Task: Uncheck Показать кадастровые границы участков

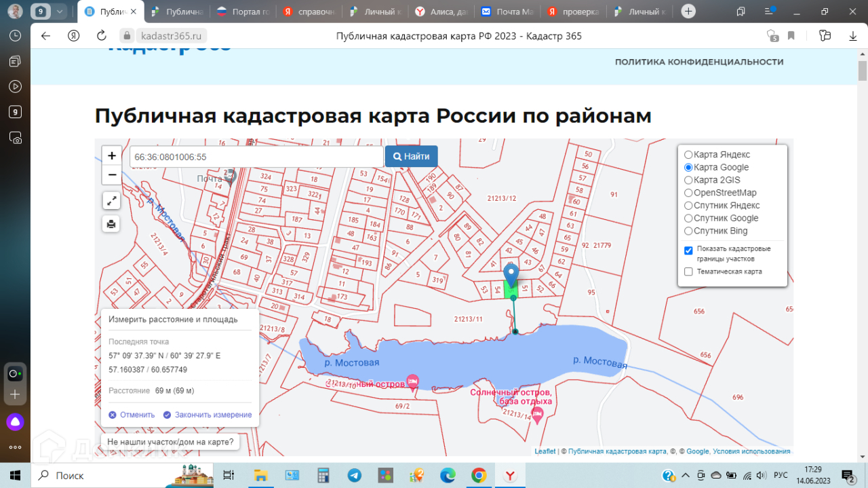Action: (x=688, y=250)
